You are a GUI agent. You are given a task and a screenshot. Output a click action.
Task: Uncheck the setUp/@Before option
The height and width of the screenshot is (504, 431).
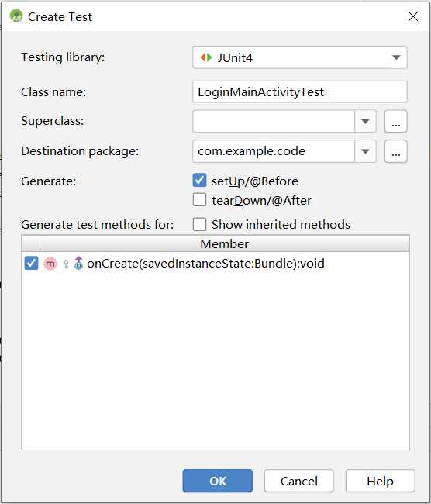coord(199,181)
